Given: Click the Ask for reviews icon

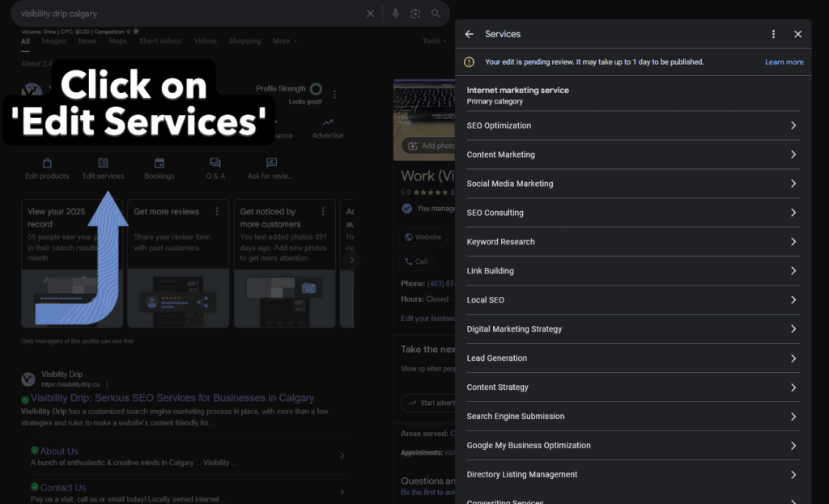Looking at the screenshot, I should [x=271, y=163].
